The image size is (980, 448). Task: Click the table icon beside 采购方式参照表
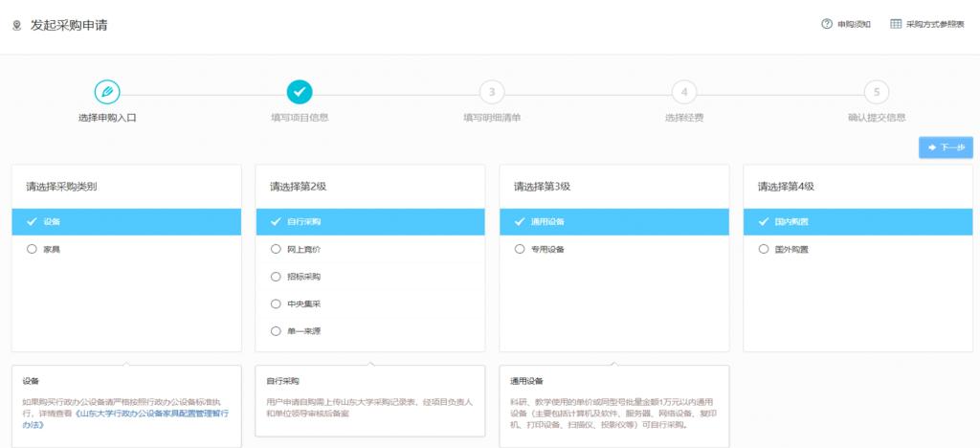[x=896, y=24]
